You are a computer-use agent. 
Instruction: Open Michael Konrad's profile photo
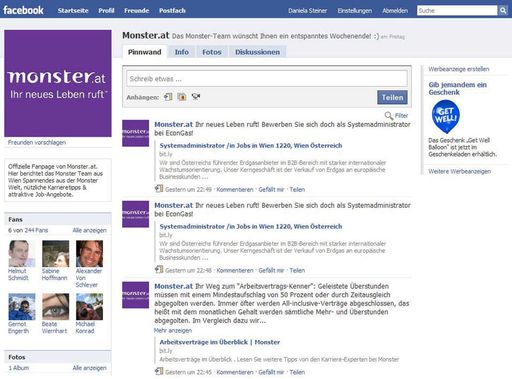tap(89, 307)
